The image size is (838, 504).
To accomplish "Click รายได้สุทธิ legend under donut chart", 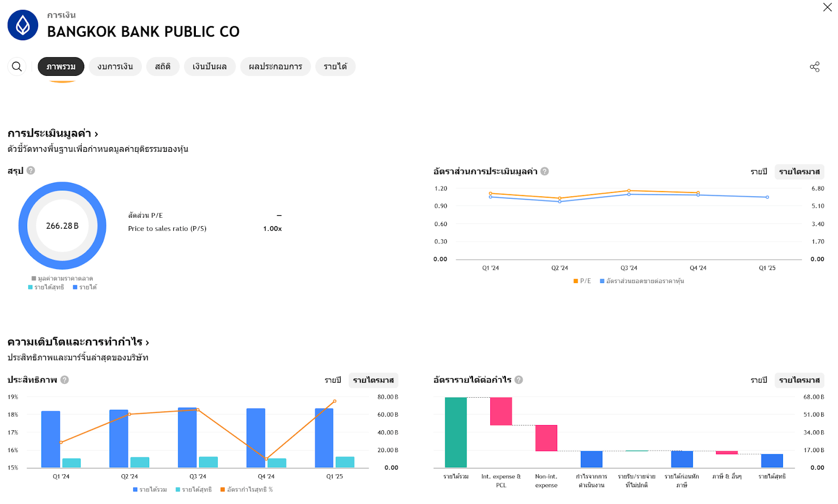I will point(46,287).
